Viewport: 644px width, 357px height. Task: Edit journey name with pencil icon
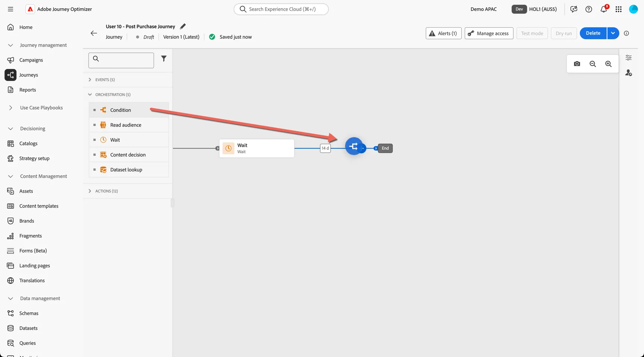click(183, 26)
